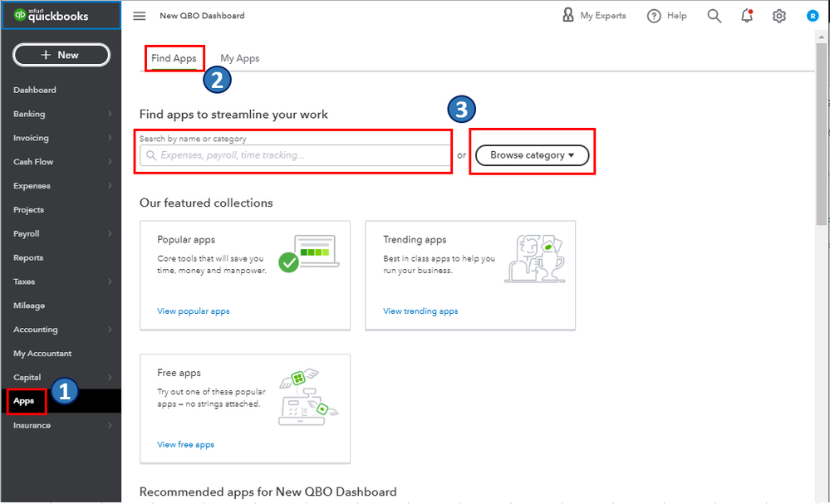Expand the Expenses sidebar submenu

[x=110, y=186]
